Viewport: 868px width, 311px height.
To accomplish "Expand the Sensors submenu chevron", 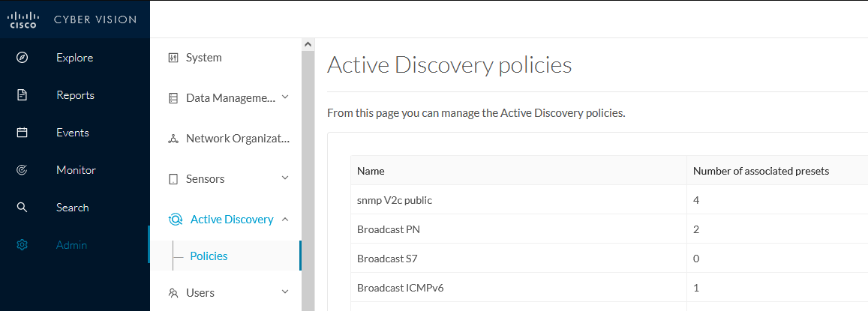I will [285, 178].
